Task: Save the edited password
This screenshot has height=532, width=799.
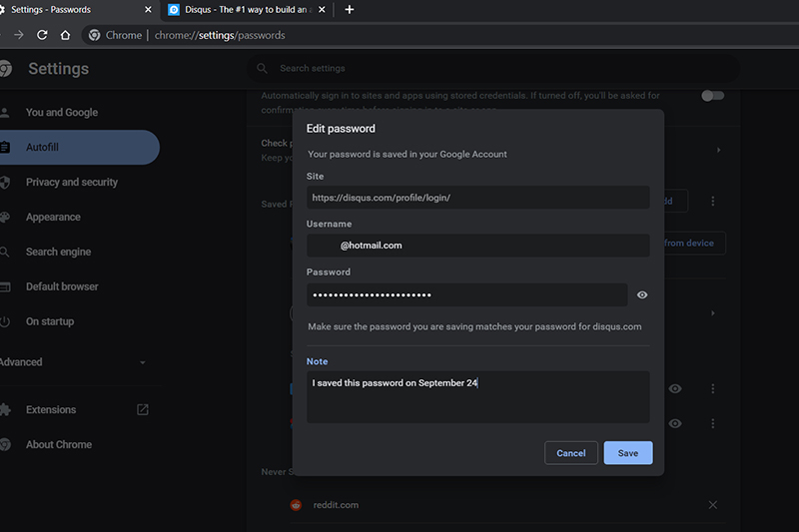Action: point(628,453)
